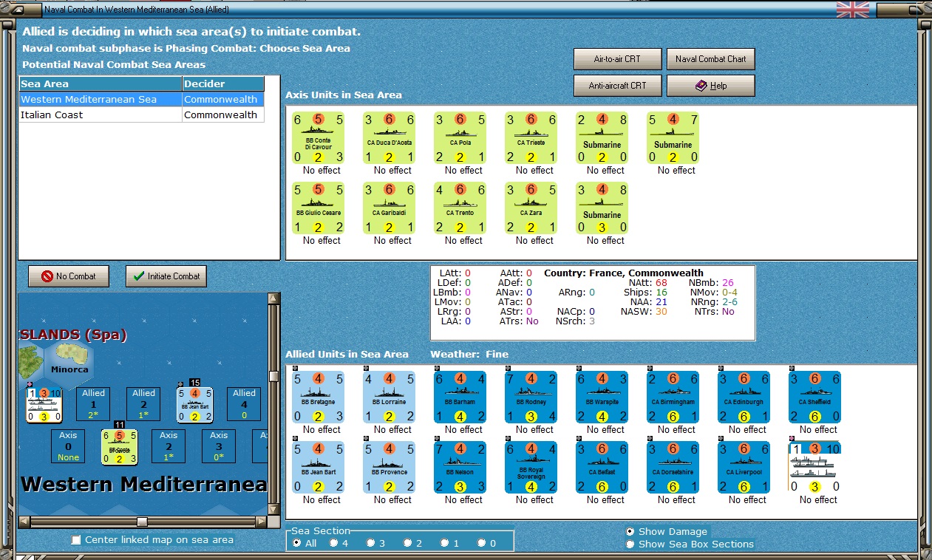Select sea section 0 radio button
Viewport: 932px width, 560px height.
click(481, 543)
